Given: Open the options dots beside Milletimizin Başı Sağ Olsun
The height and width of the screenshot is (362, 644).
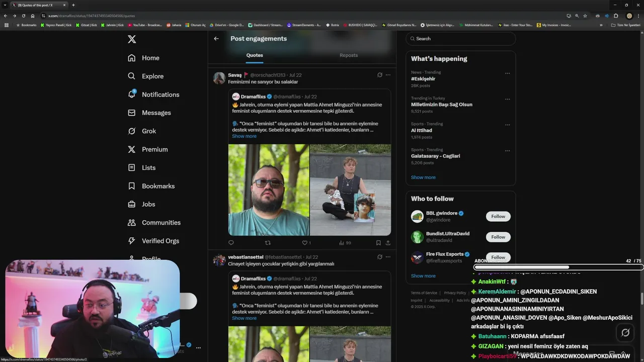Looking at the screenshot, I should tap(507, 99).
